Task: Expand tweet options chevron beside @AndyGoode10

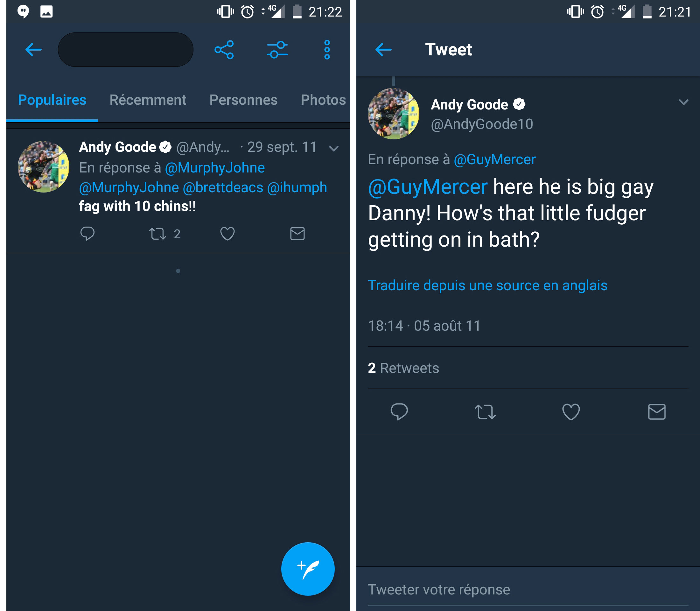Action: [x=683, y=102]
